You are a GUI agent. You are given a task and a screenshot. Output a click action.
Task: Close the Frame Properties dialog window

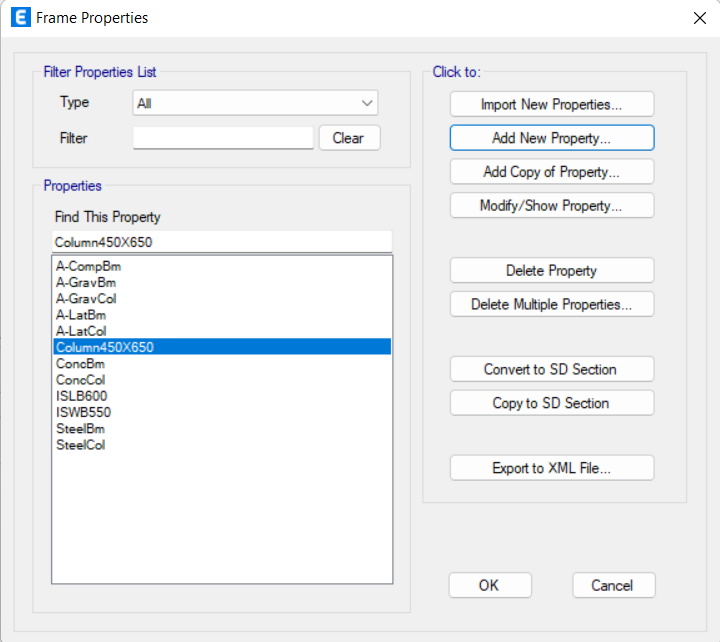click(x=700, y=18)
